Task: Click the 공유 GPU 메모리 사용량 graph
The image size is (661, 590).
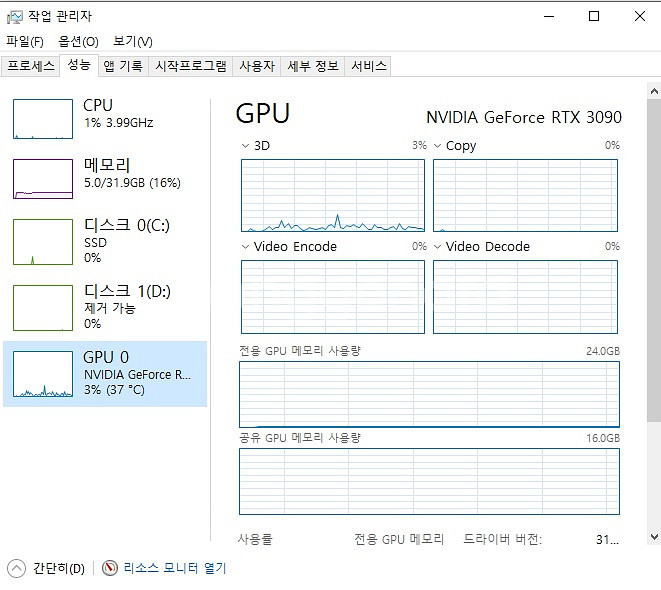Action: pyautogui.click(x=429, y=482)
